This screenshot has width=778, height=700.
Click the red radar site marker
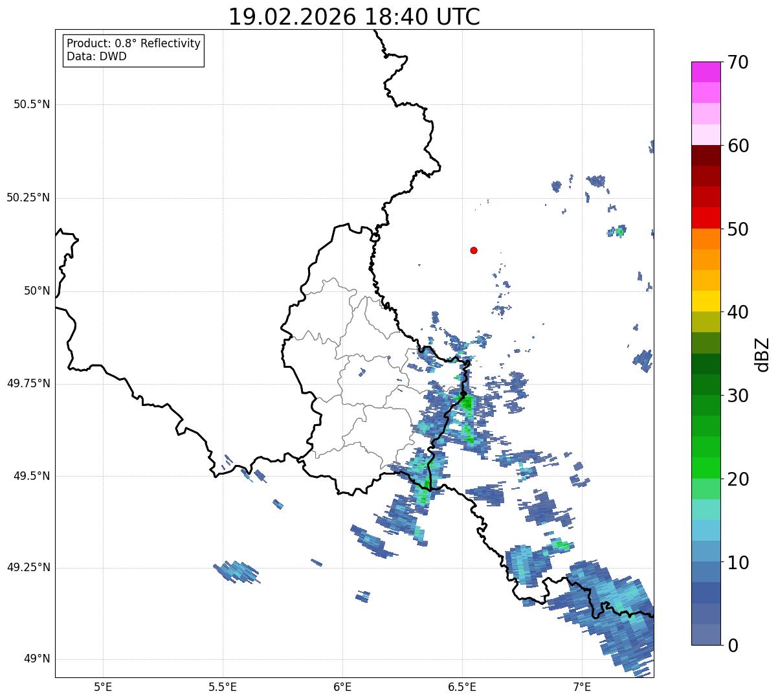(x=474, y=250)
